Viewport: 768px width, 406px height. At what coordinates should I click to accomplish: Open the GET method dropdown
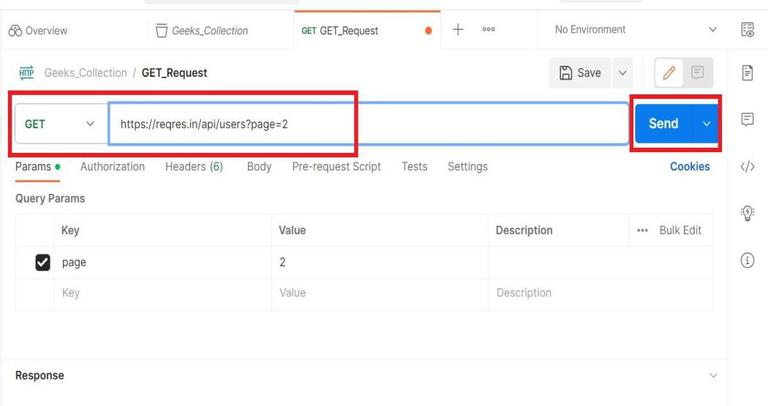(61, 124)
